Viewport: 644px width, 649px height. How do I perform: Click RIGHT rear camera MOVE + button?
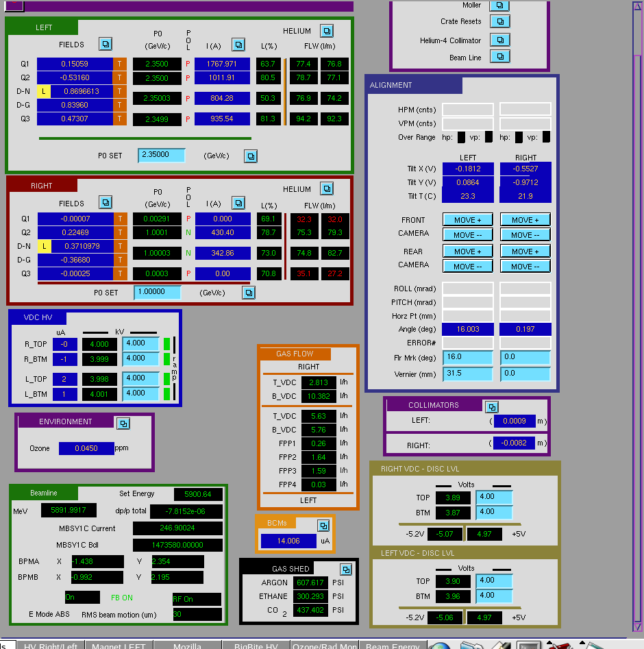point(525,252)
